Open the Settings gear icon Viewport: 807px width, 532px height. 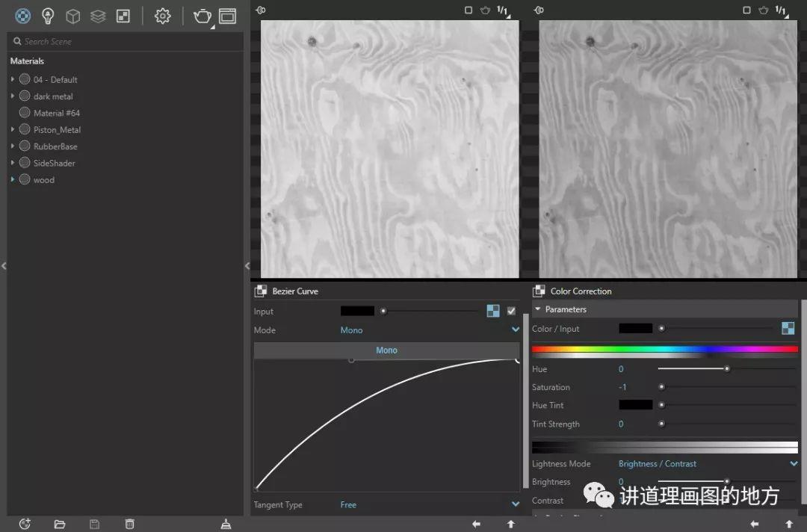click(163, 16)
